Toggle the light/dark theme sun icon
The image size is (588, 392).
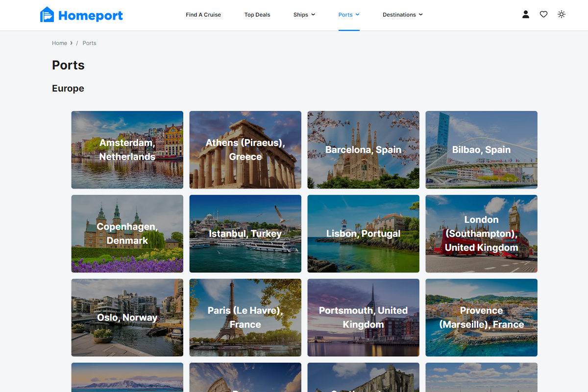point(562,15)
